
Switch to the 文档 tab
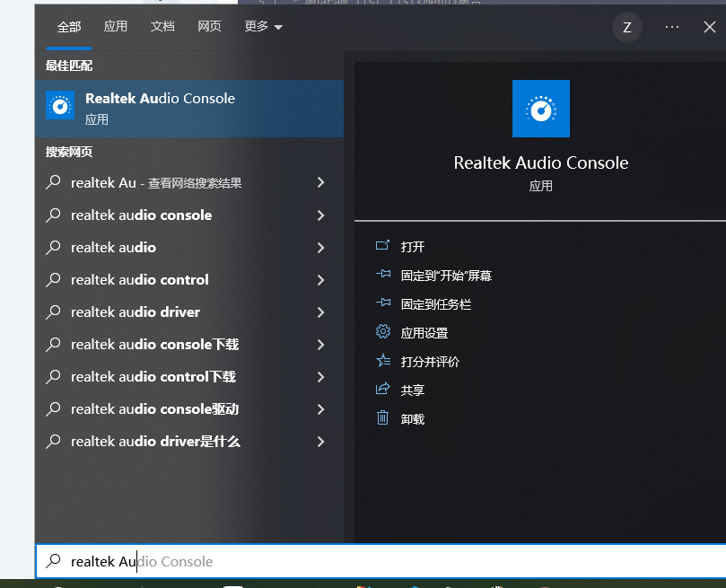(x=162, y=26)
